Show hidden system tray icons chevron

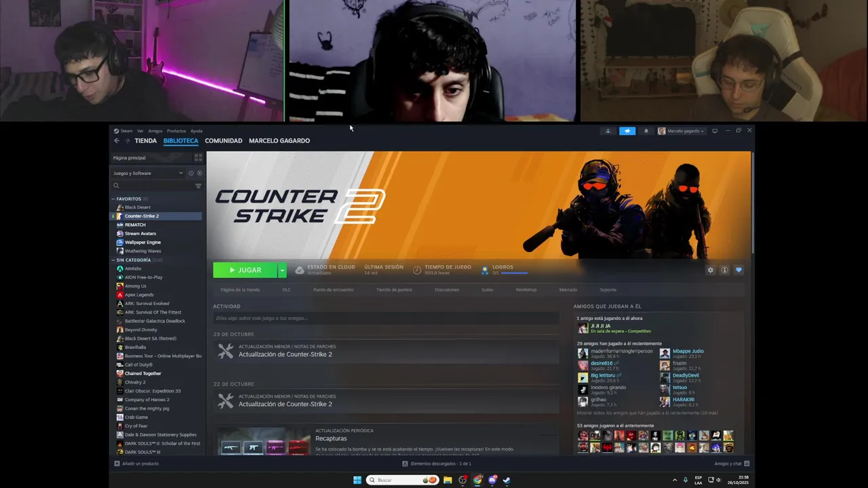pos(675,480)
